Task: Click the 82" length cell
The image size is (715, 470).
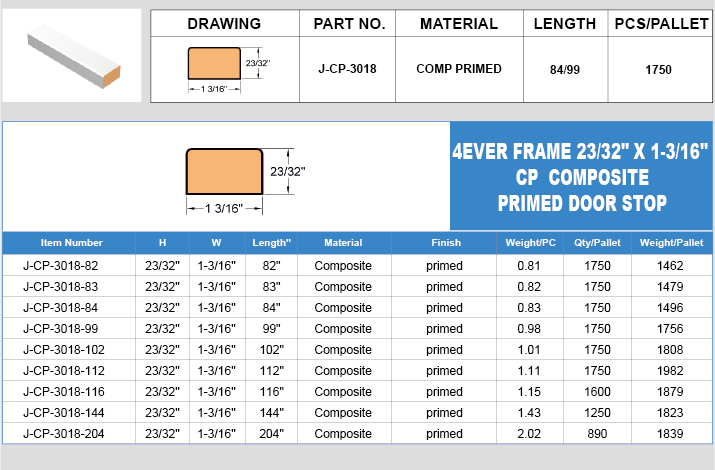Action: (x=271, y=266)
